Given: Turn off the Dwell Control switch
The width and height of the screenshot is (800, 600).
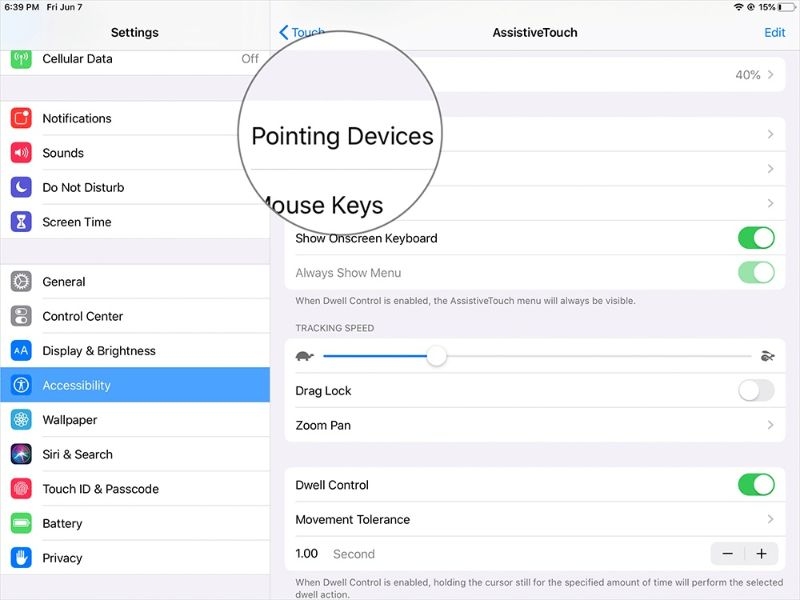Looking at the screenshot, I should pyautogui.click(x=755, y=485).
